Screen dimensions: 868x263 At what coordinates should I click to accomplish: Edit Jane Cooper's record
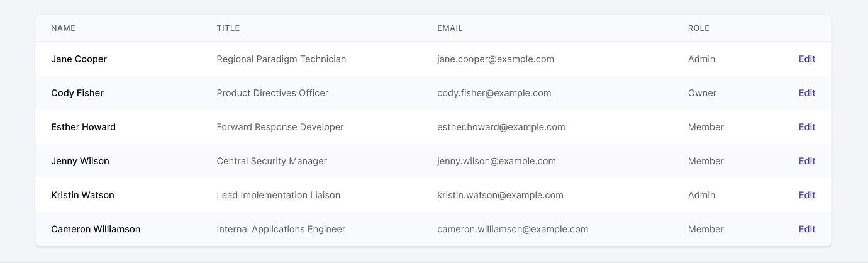[x=806, y=59]
